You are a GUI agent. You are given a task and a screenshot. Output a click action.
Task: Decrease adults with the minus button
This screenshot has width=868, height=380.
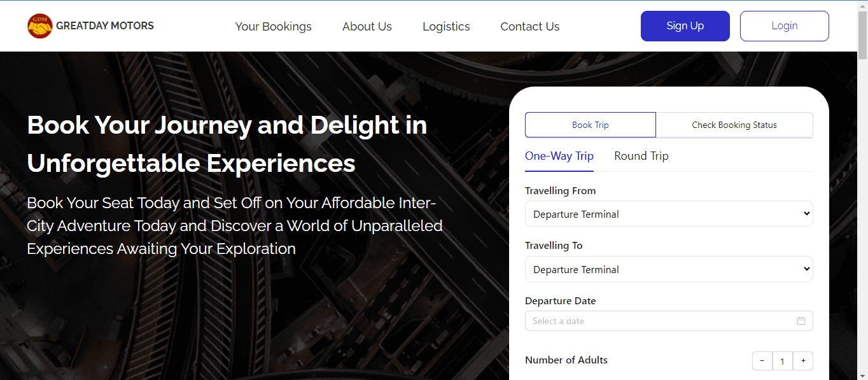pyautogui.click(x=762, y=361)
